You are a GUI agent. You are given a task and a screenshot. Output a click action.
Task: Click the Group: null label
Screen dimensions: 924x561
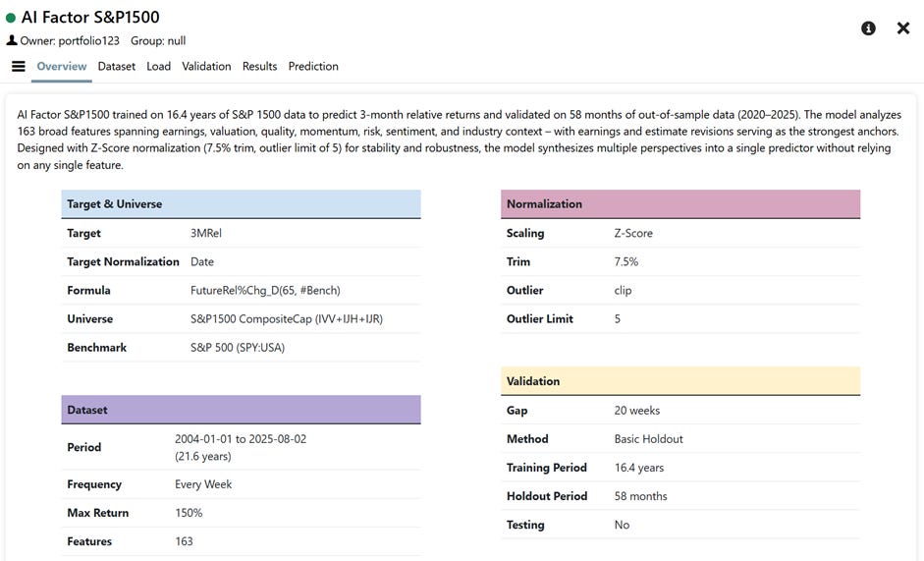[158, 40]
